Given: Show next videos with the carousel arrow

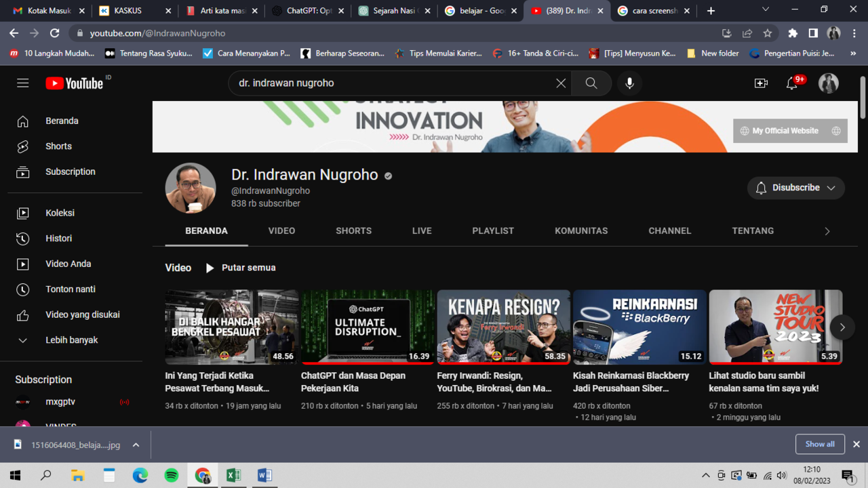Looking at the screenshot, I should point(842,327).
